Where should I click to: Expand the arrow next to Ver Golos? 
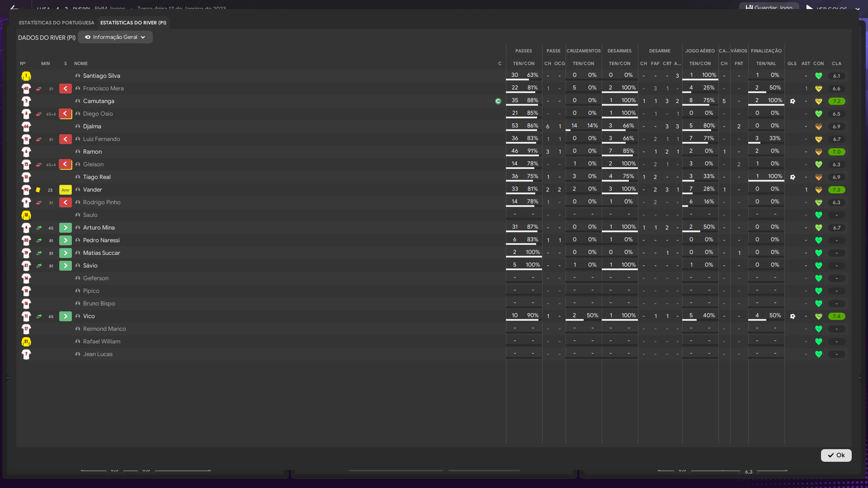[x=857, y=8]
